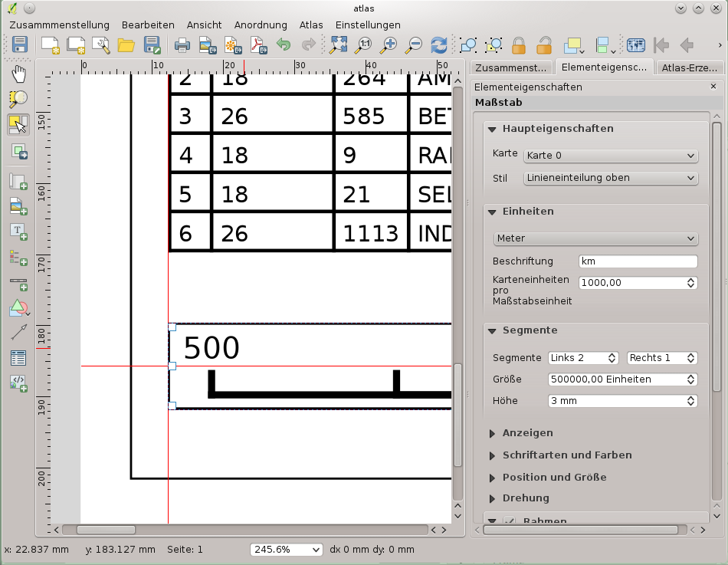Select the Pan composer tool
The width and height of the screenshot is (728, 565).
click(x=18, y=74)
